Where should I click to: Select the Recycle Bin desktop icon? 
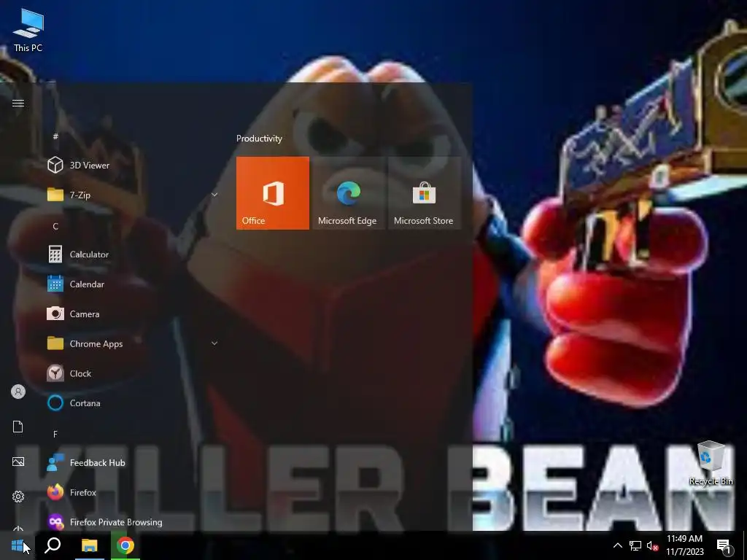(711, 463)
